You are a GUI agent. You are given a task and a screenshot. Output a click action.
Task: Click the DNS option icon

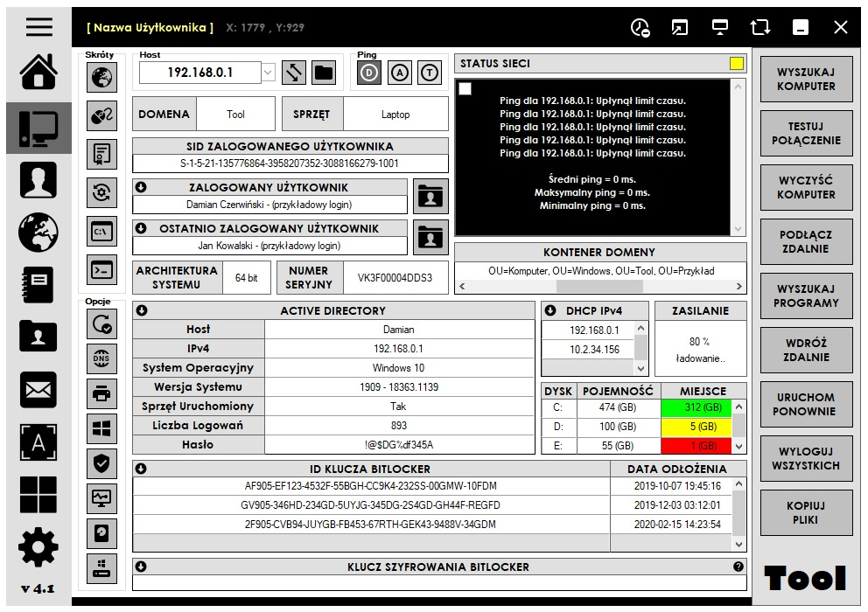(x=102, y=358)
